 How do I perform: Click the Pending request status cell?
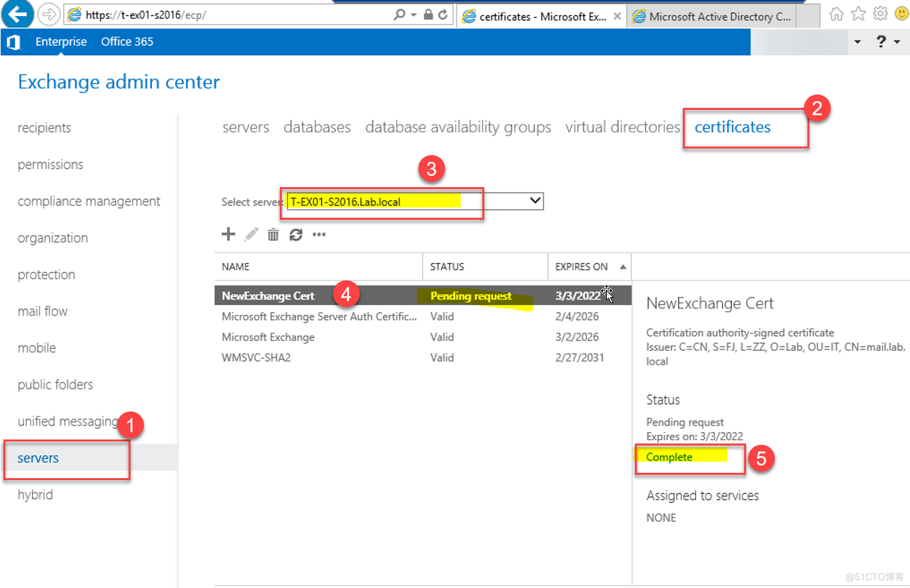pos(471,296)
